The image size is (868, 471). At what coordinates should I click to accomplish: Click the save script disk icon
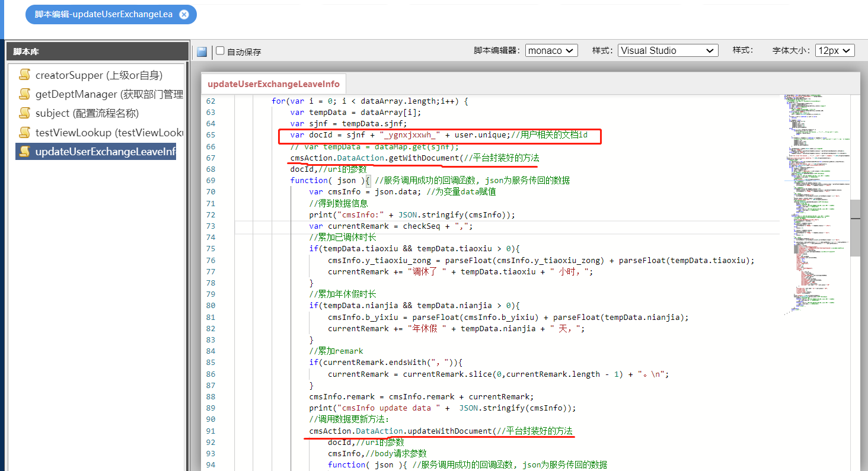(x=202, y=52)
